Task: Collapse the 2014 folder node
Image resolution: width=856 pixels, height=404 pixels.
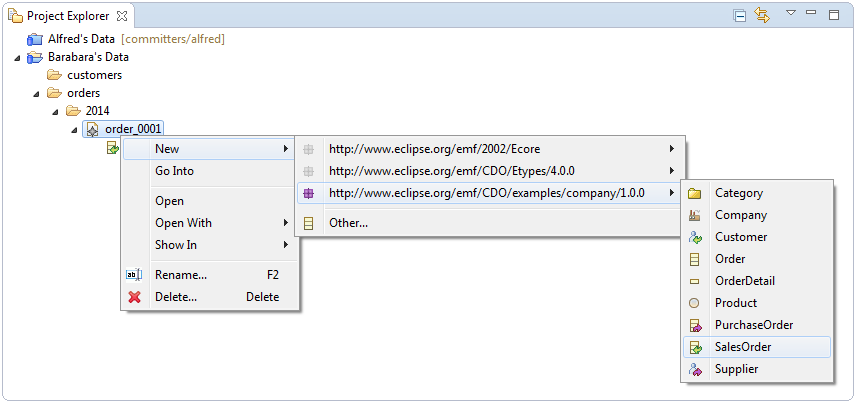Action: pyautogui.click(x=55, y=112)
